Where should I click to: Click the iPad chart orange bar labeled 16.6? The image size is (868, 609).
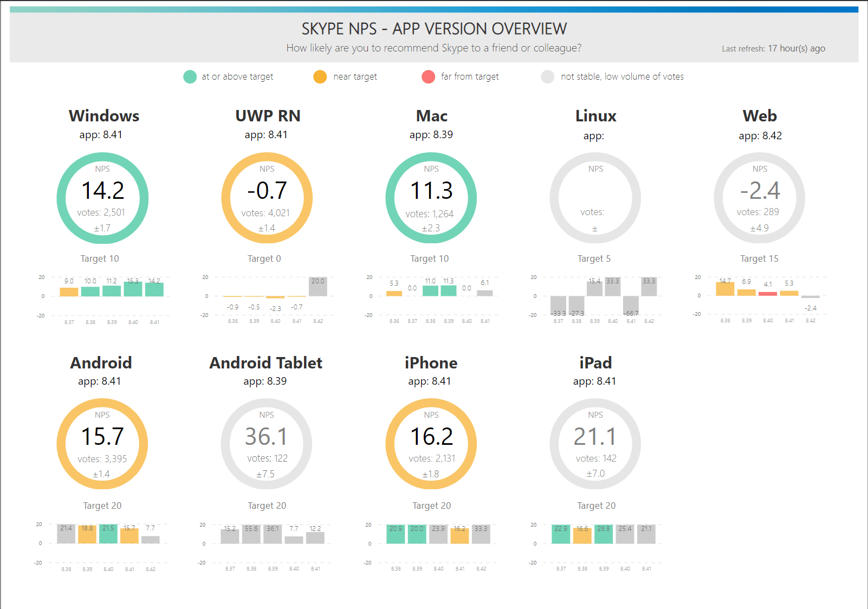pyautogui.click(x=582, y=536)
